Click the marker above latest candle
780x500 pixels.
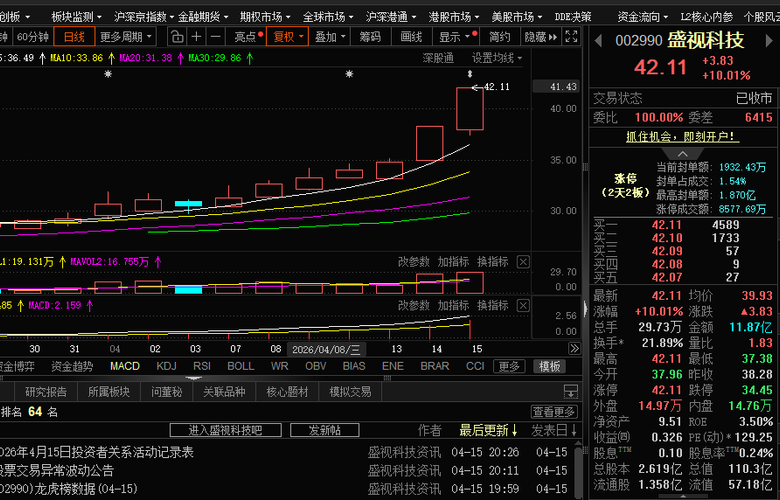470,74
